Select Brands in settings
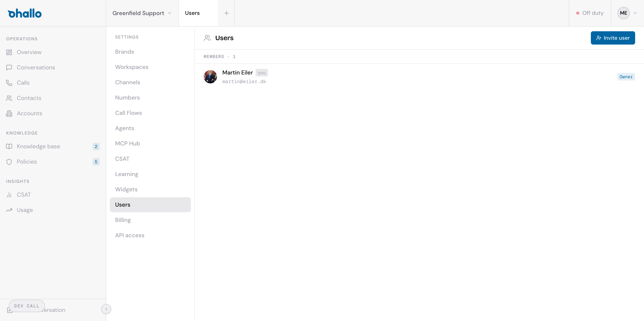Image resolution: width=644 pixels, height=321 pixels. point(150,52)
